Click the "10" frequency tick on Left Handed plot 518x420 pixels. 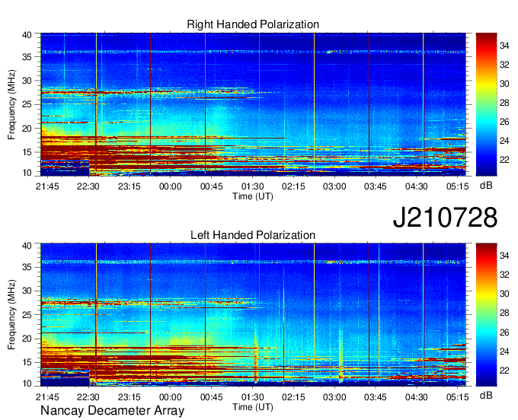[x=27, y=383]
